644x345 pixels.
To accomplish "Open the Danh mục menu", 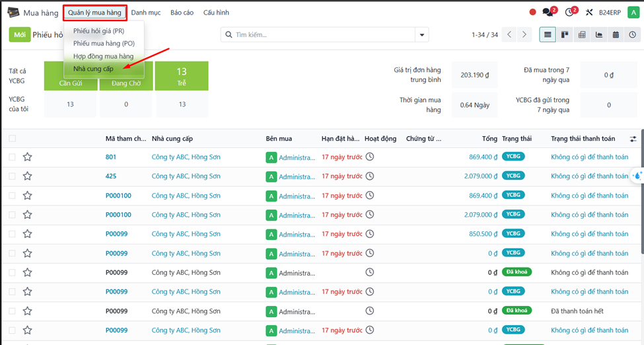I will point(145,13).
